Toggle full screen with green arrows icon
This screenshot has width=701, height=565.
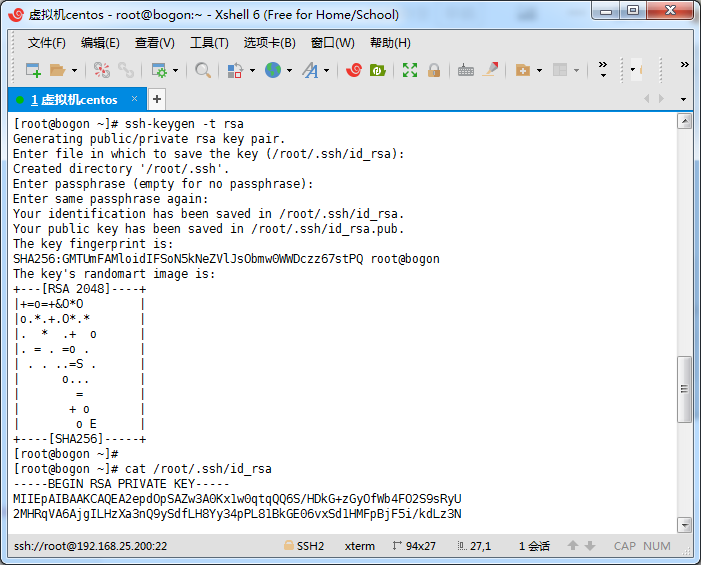click(x=410, y=70)
